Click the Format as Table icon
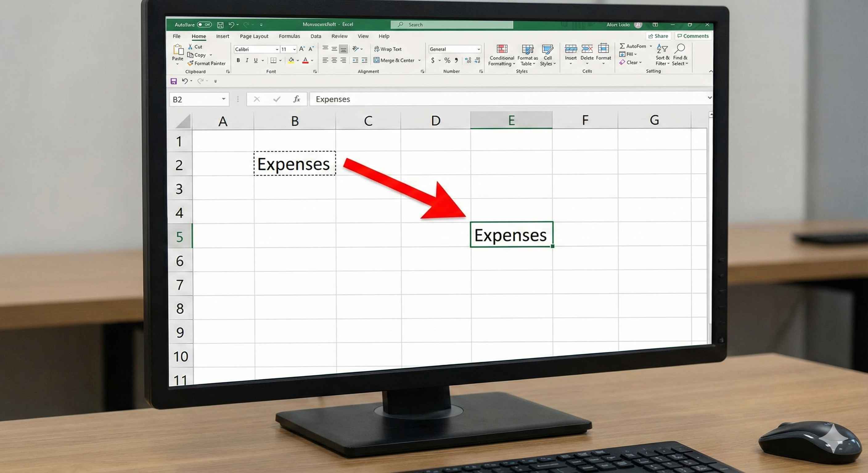 tap(527, 50)
